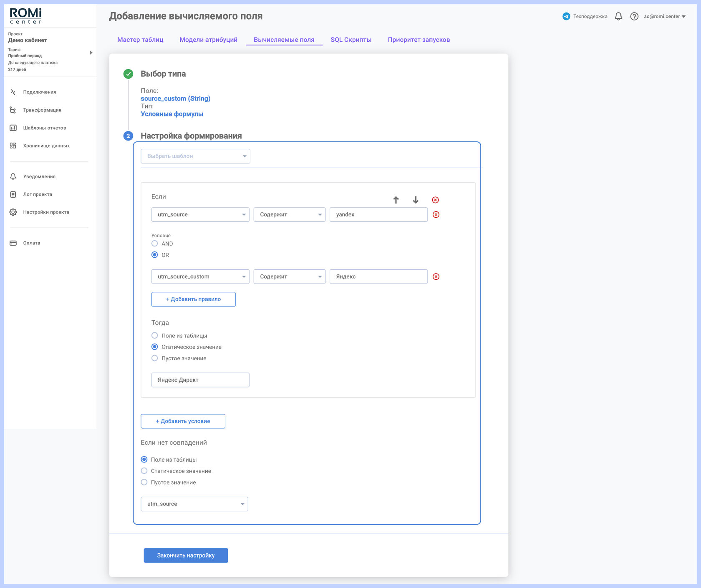Screen dimensions: 701x588
Task: Choose Поле из таблицы under Тогда
Action: pyautogui.click(x=155, y=336)
